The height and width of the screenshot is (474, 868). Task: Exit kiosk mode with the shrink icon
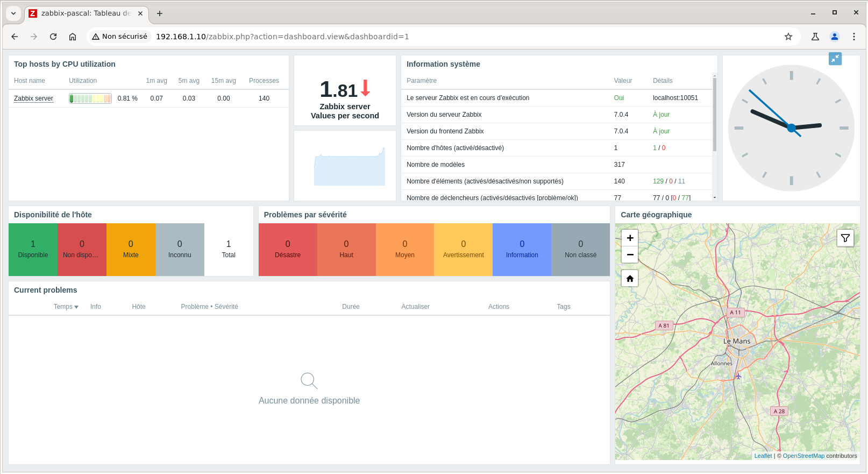pyautogui.click(x=835, y=59)
